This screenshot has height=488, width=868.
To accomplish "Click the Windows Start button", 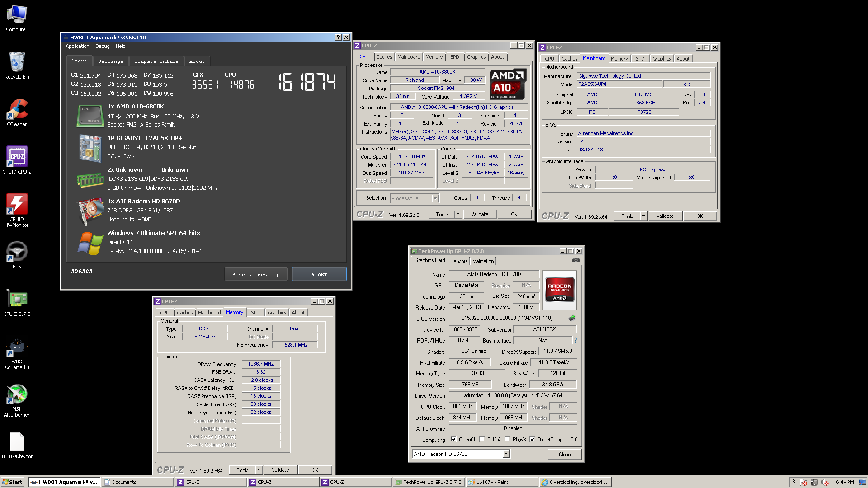I will pyautogui.click(x=12, y=482).
